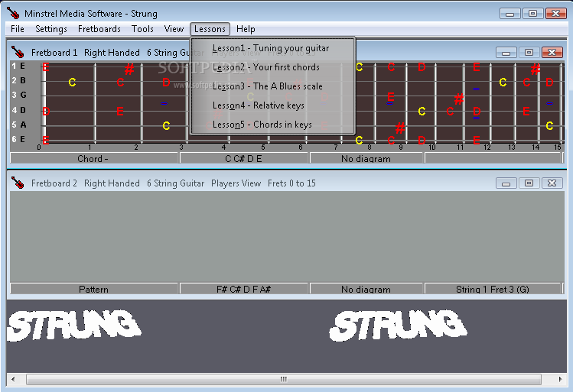The width and height of the screenshot is (573, 392).
Task: Close the Fretboard 1 window
Action: (552, 53)
